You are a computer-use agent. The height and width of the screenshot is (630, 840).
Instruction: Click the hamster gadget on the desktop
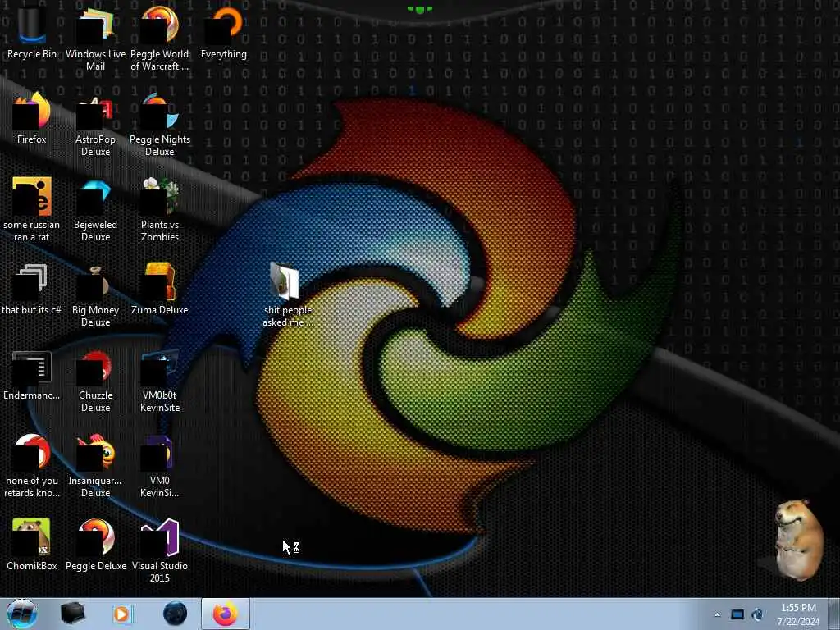[797, 540]
